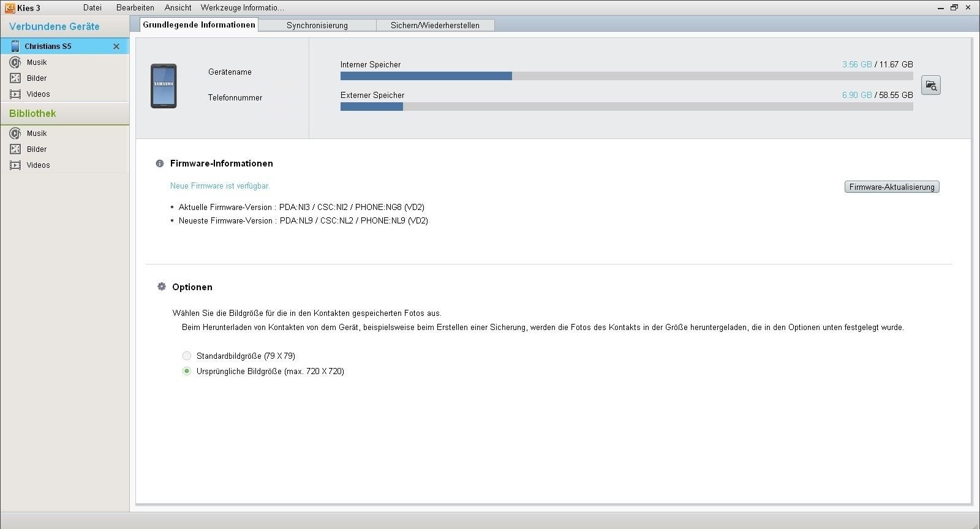
Task: Click the Optionen gear icon
Action: (x=162, y=287)
